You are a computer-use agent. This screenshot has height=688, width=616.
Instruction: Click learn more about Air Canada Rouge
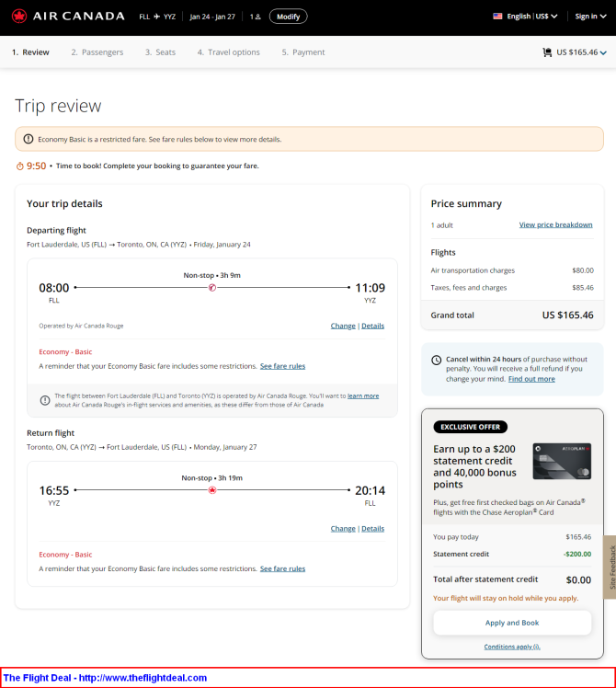[x=363, y=396]
